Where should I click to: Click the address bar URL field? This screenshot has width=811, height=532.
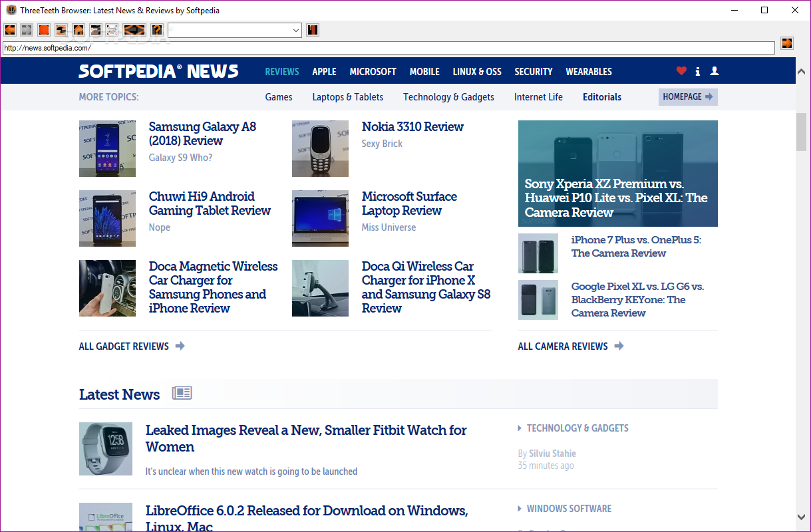389,48
